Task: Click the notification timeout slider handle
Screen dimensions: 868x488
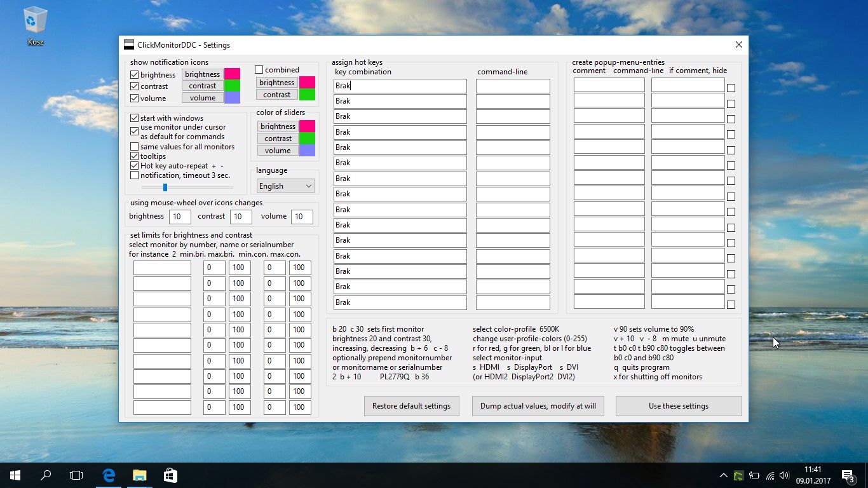Action: tap(165, 187)
